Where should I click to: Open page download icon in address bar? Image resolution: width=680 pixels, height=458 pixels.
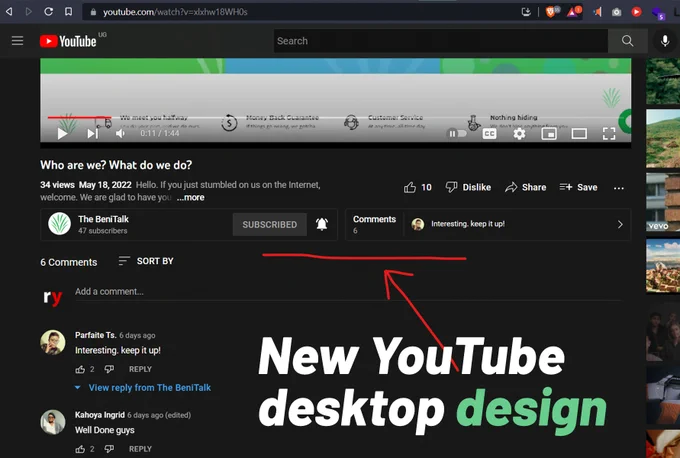(x=526, y=12)
